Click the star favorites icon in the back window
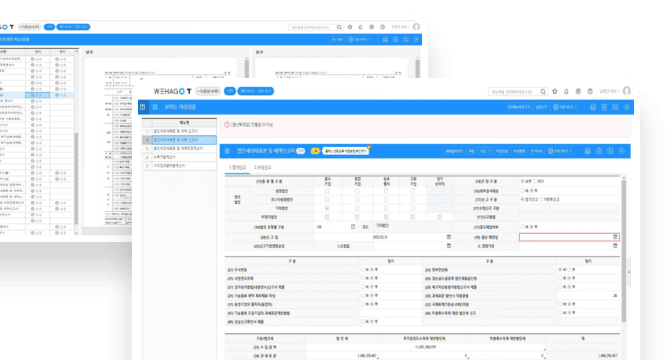This screenshot has height=360, width=672. [x=350, y=27]
